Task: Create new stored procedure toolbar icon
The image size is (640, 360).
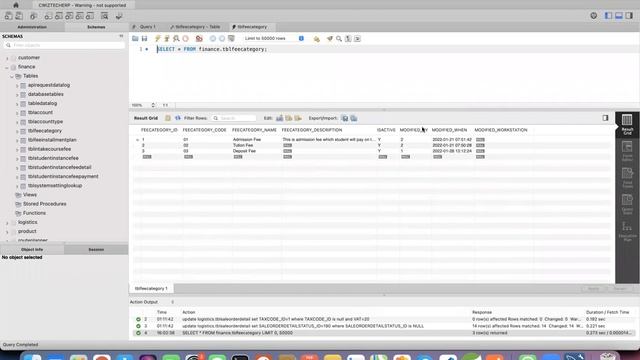Action: [80, 16]
